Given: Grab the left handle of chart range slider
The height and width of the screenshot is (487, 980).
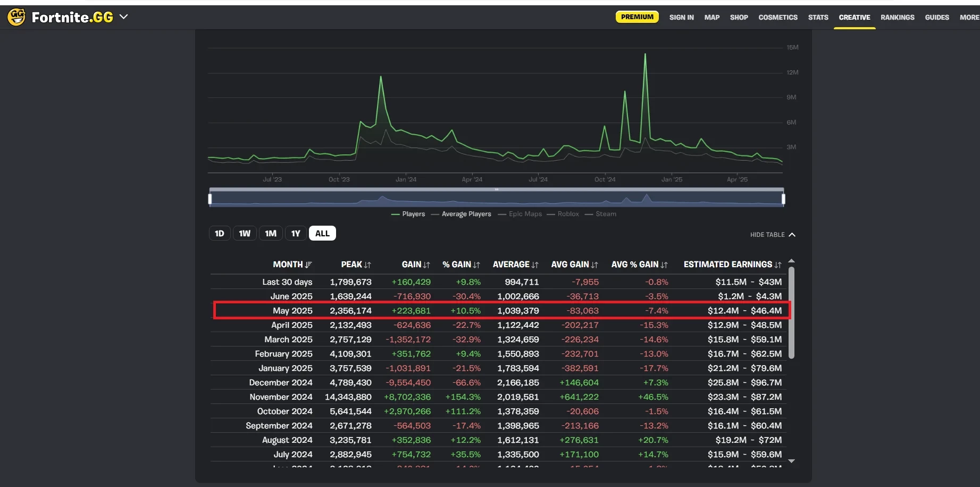Looking at the screenshot, I should click(210, 199).
